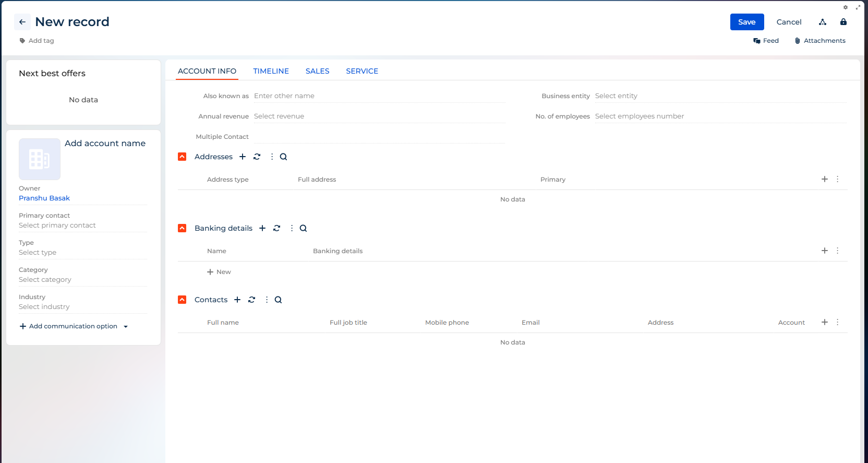
Task: Click the Add tag icon
Action: (22, 41)
